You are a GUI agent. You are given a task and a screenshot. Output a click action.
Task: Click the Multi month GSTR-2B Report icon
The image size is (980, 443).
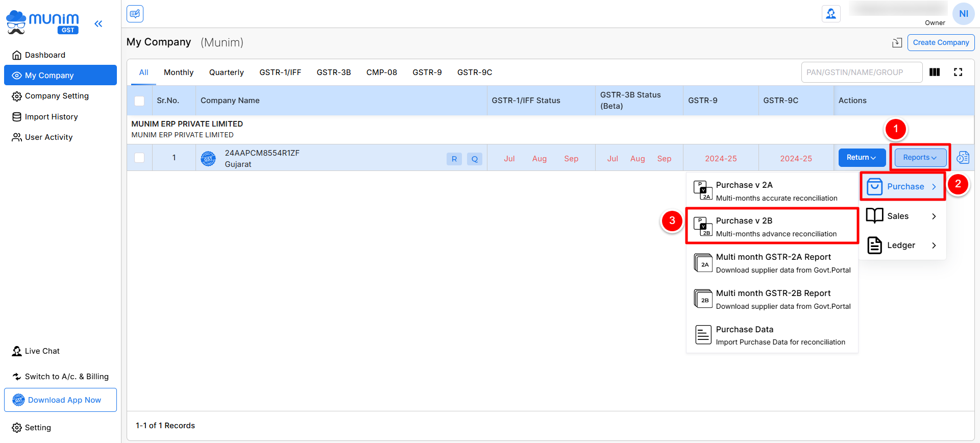coord(703,299)
